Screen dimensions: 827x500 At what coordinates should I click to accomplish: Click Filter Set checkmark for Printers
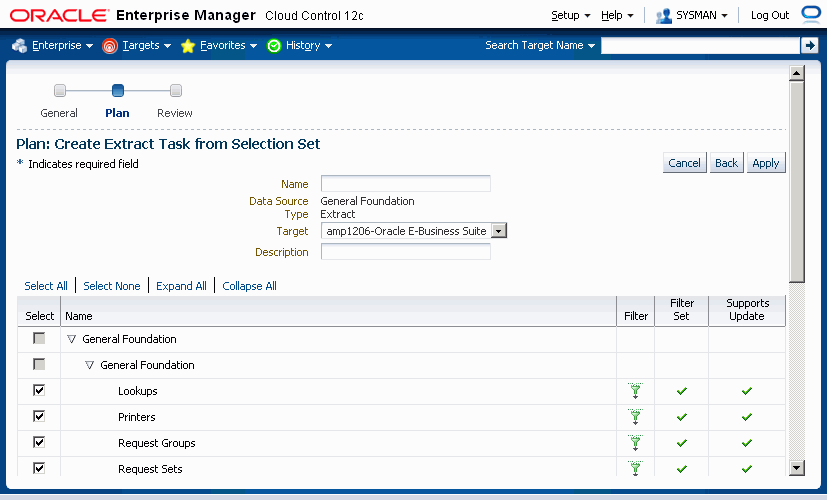(x=681, y=417)
